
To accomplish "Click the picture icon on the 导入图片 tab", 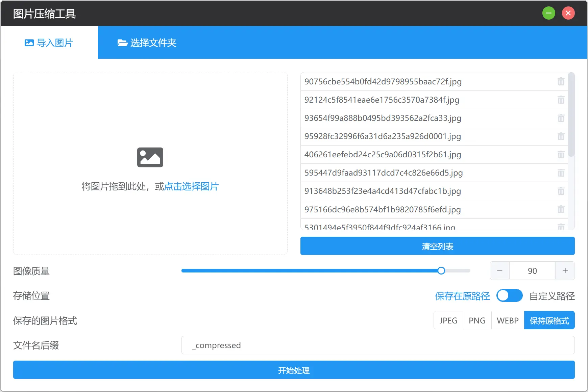I will point(28,43).
